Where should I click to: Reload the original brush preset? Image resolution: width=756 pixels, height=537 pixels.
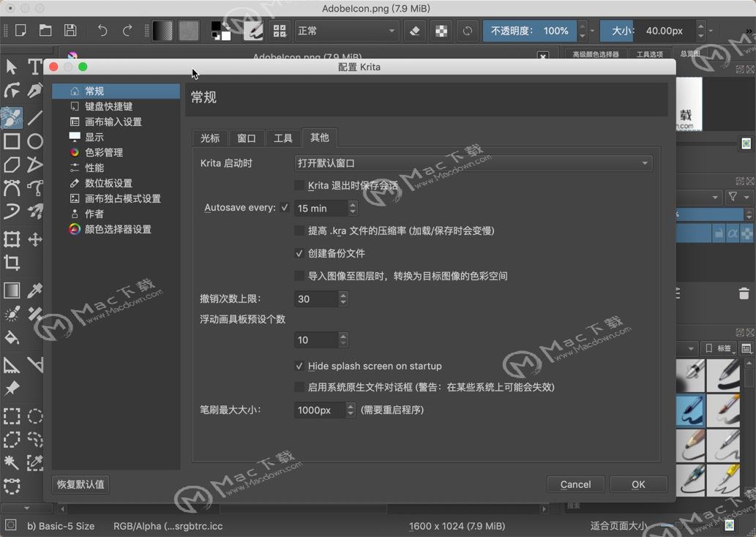point(467,31)
